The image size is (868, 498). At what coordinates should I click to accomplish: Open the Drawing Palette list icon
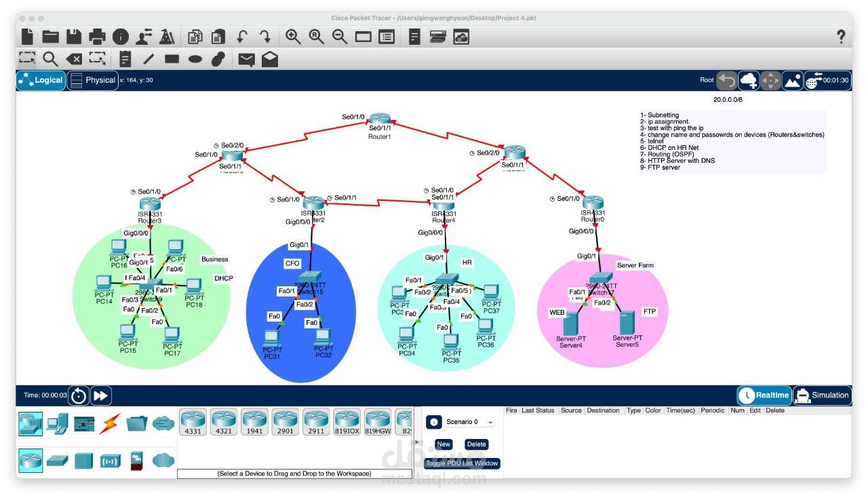pyautogui.click(x=387, y=37)
